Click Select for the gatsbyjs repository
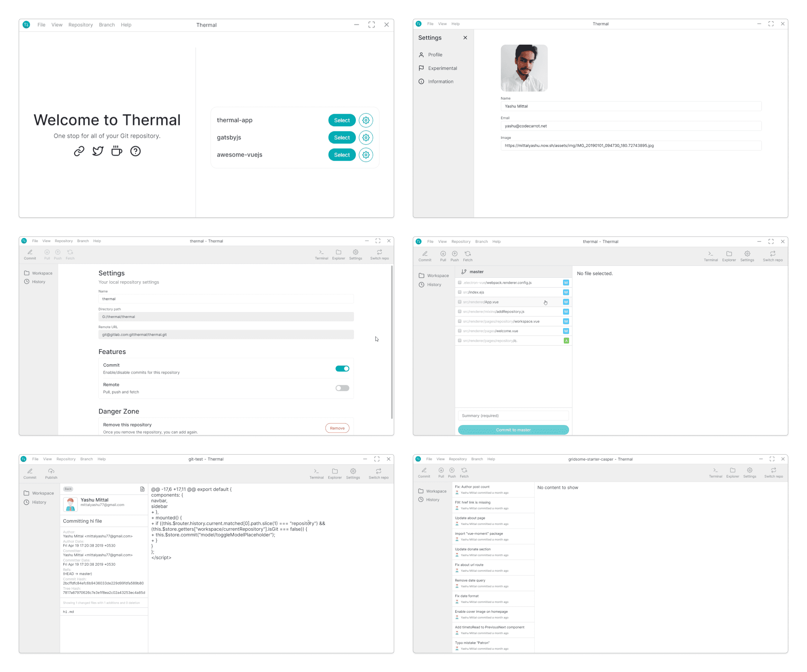 342,138
